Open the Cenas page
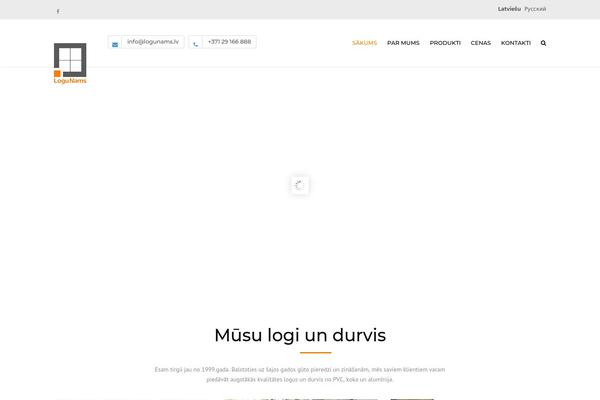This screenshot has width=600, height=400. pos(481,43)
